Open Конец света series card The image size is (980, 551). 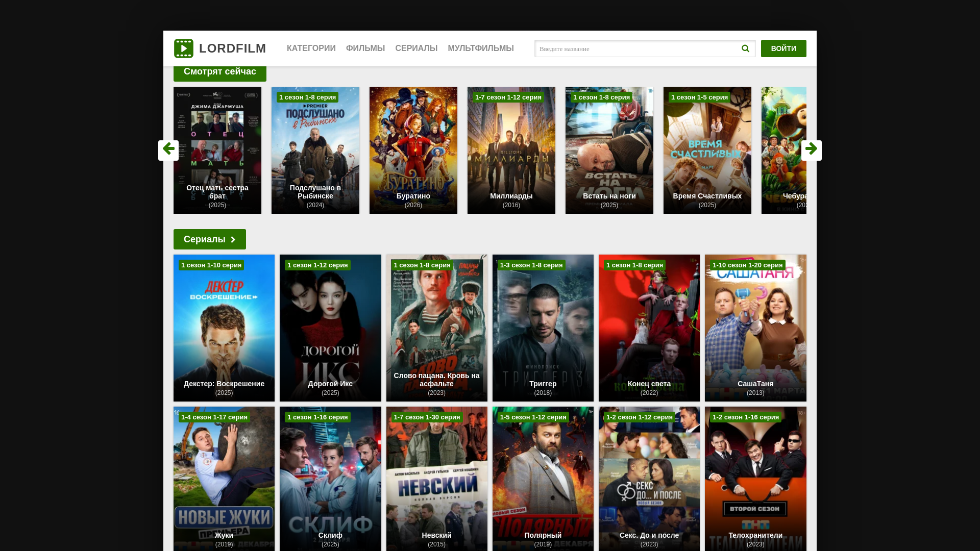tap(649, 328)
